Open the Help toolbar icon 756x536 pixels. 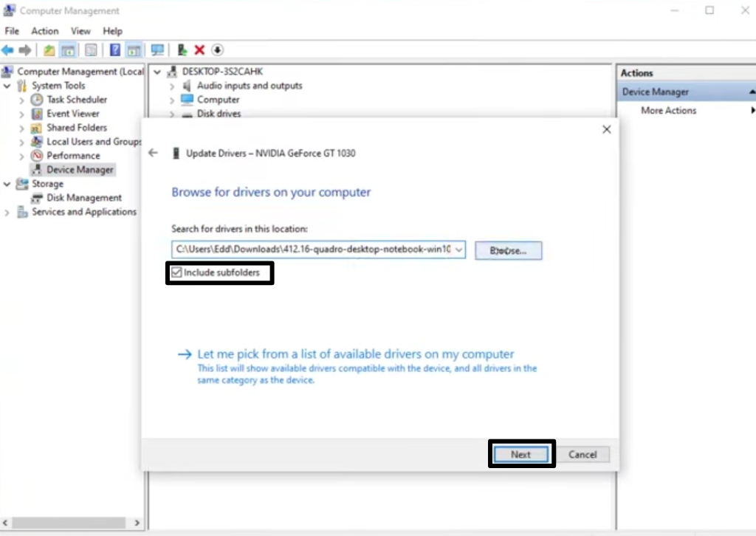(114, 49)
